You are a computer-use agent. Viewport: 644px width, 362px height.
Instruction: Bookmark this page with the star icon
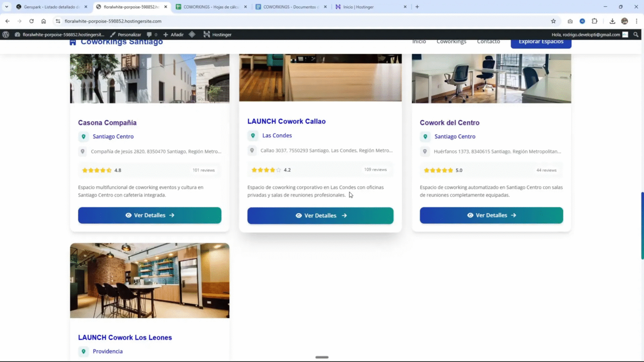(553, 21)
